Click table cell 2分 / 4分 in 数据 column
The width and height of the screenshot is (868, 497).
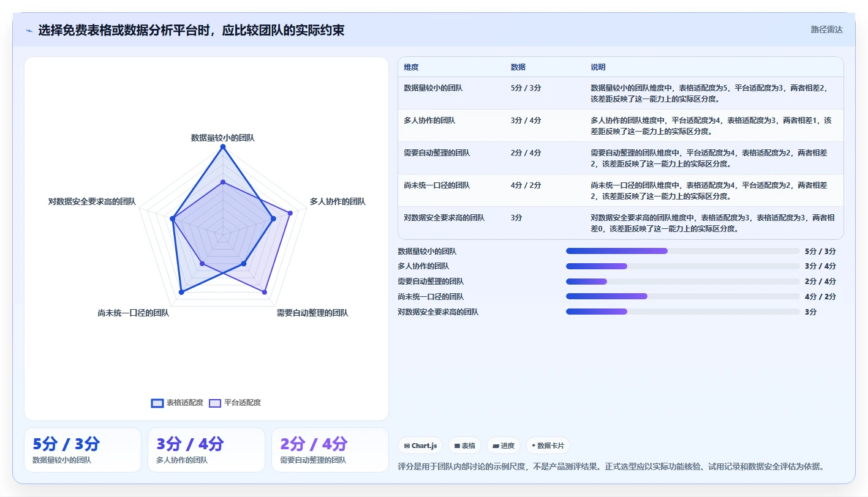coord(526,152)
